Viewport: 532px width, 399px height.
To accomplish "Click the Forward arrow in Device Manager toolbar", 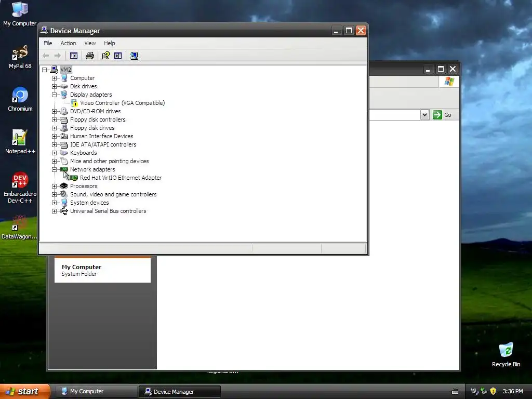I will [x=58, y=56].
